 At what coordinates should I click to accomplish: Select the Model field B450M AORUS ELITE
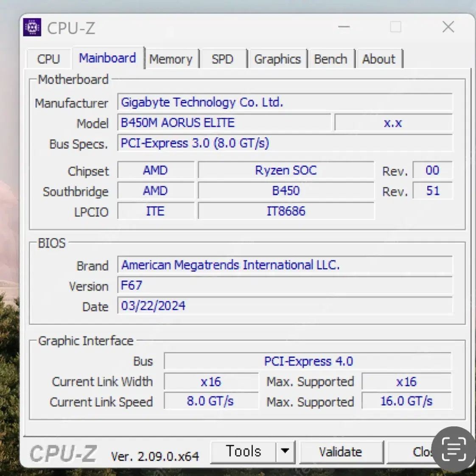pos(224,123)
